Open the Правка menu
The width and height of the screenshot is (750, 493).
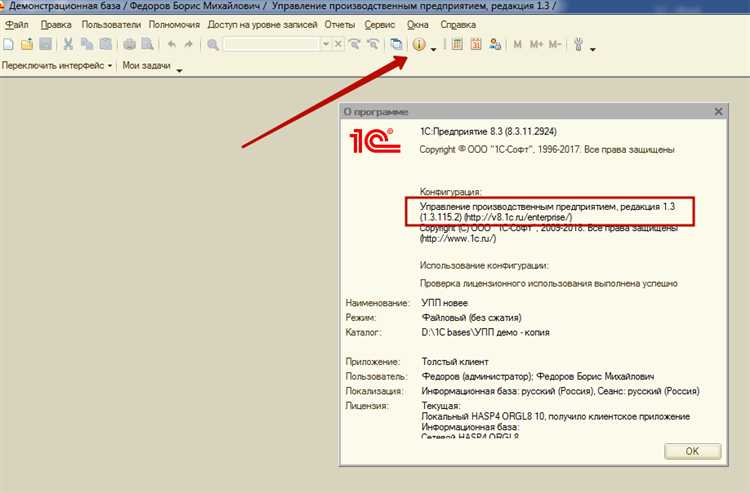(56, 24)
